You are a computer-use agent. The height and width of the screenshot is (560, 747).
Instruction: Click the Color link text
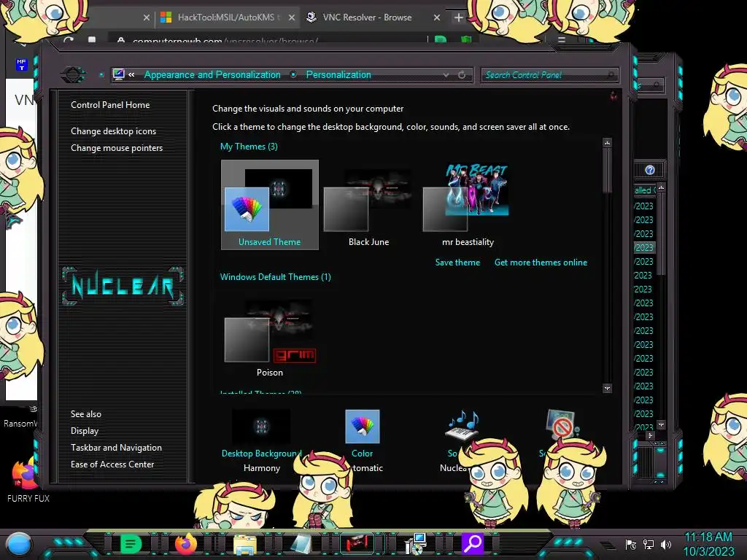pos(362,454)
